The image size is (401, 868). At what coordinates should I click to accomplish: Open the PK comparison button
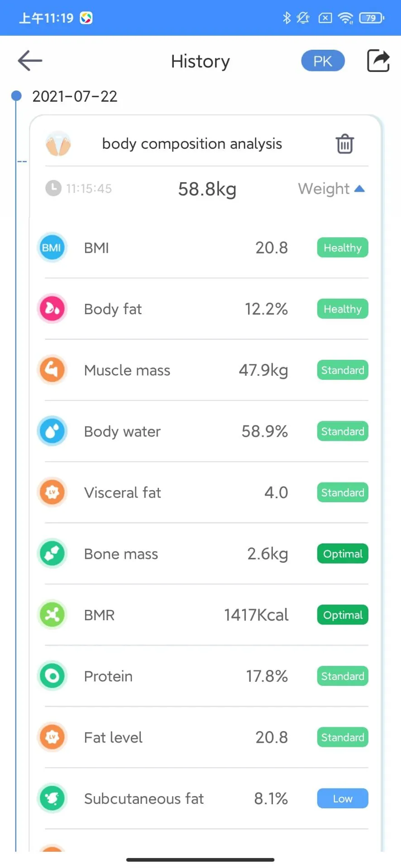pos(323,61)
